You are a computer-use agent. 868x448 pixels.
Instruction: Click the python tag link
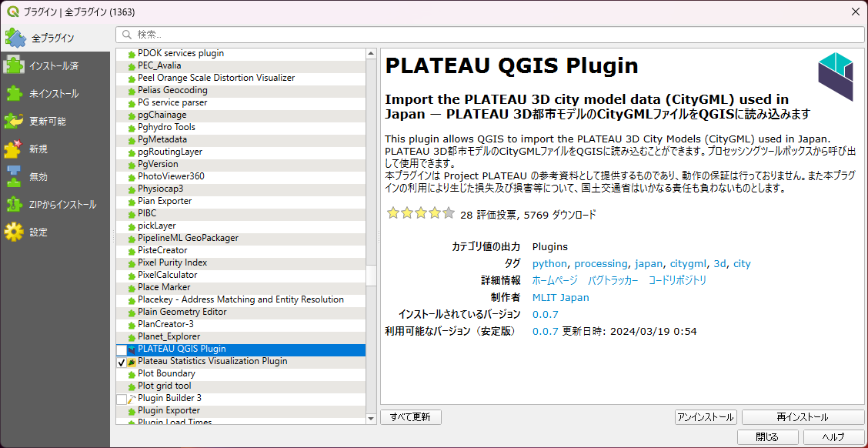[549, 263]
